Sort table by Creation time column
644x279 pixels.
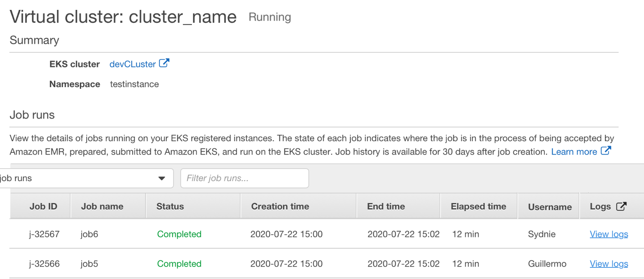[280, 206]
